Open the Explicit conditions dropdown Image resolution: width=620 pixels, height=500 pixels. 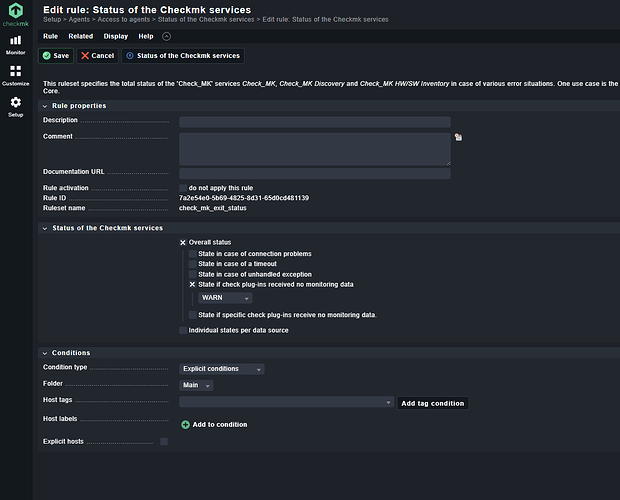pos(222,369)
